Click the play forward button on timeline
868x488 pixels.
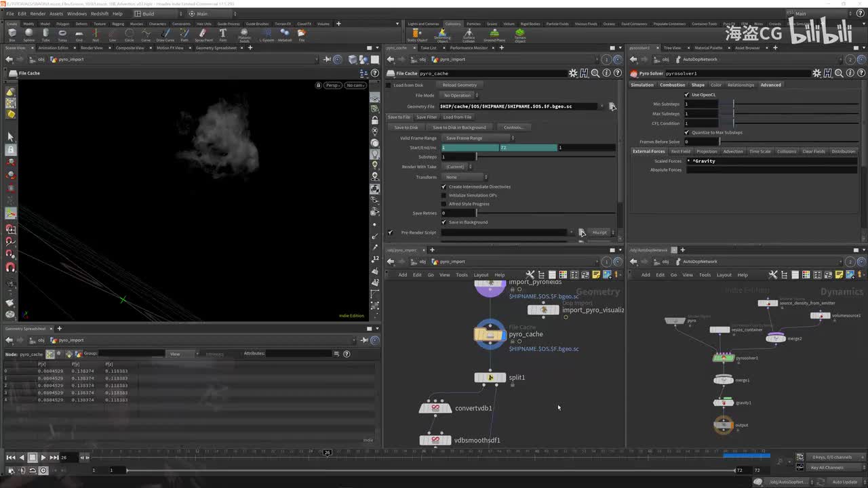[x=43, y=457]
